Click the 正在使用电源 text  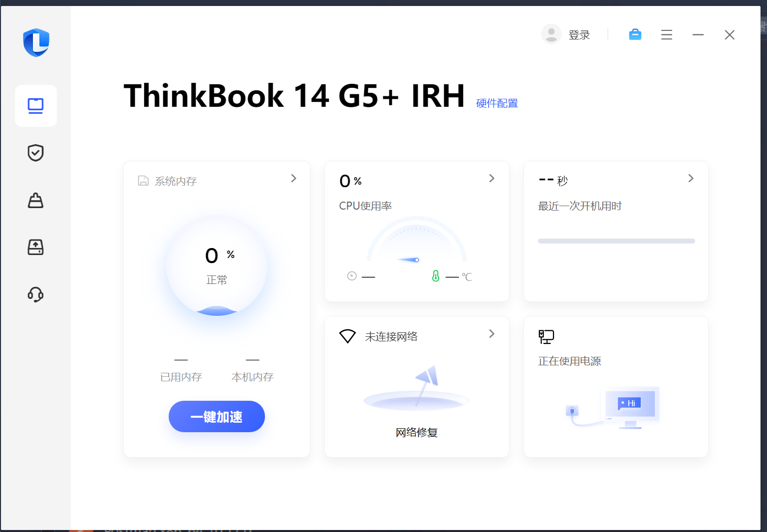click(569, 361)
